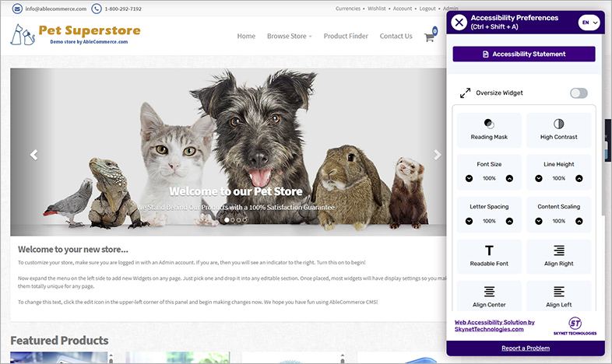This screenshot has height=364, width=612.
Task: Click the carousel previous arrow
Action: (34, 155)
